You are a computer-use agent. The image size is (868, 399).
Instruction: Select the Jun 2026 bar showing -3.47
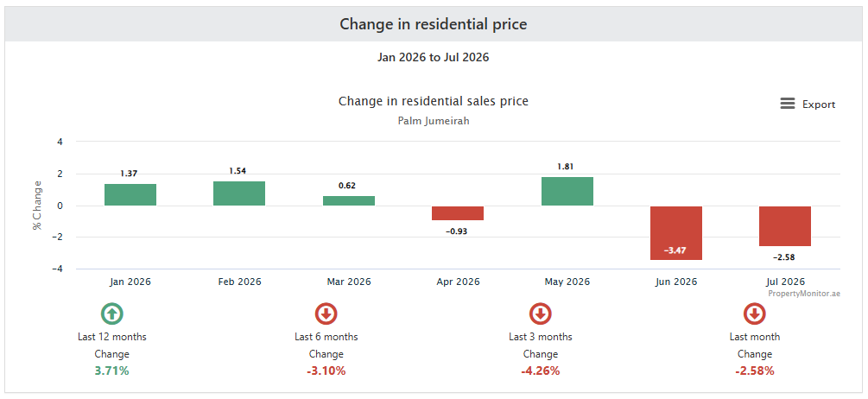click(676, 233)
